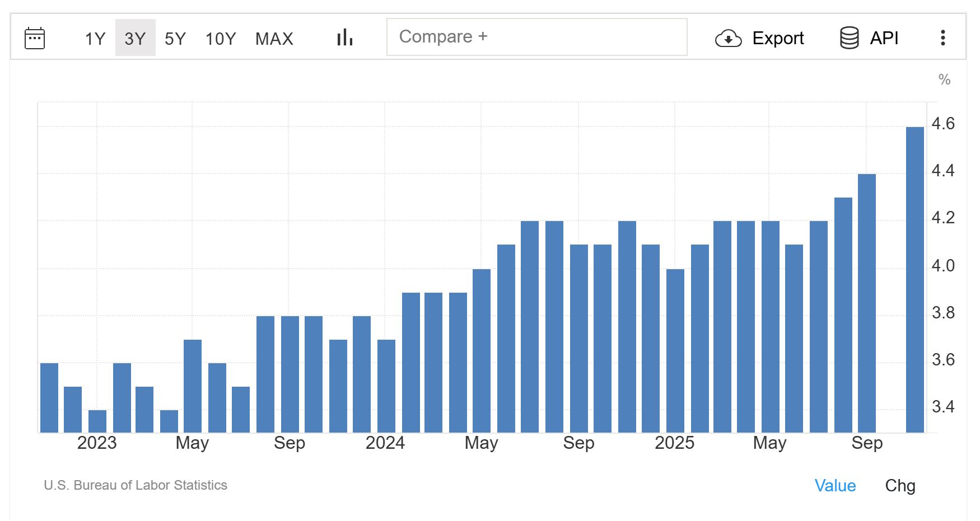Image resolution: width=980 pixels, height=521 pixels.
Task: Click the API text label
Action: coord(884,38)
